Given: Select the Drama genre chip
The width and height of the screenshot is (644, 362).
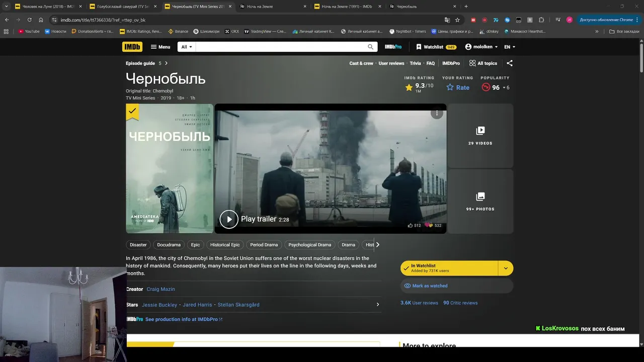Looking at the screenshot, I should (348, 245).
